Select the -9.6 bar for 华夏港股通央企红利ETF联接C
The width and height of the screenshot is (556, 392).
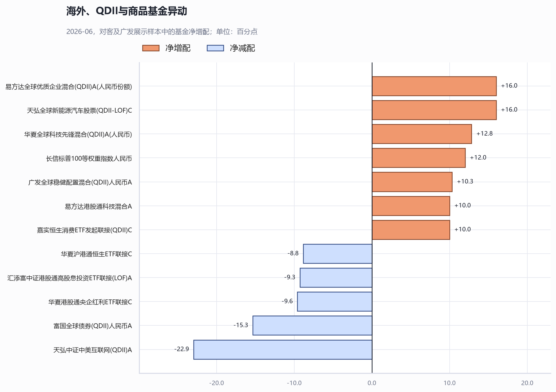[335, 301]
